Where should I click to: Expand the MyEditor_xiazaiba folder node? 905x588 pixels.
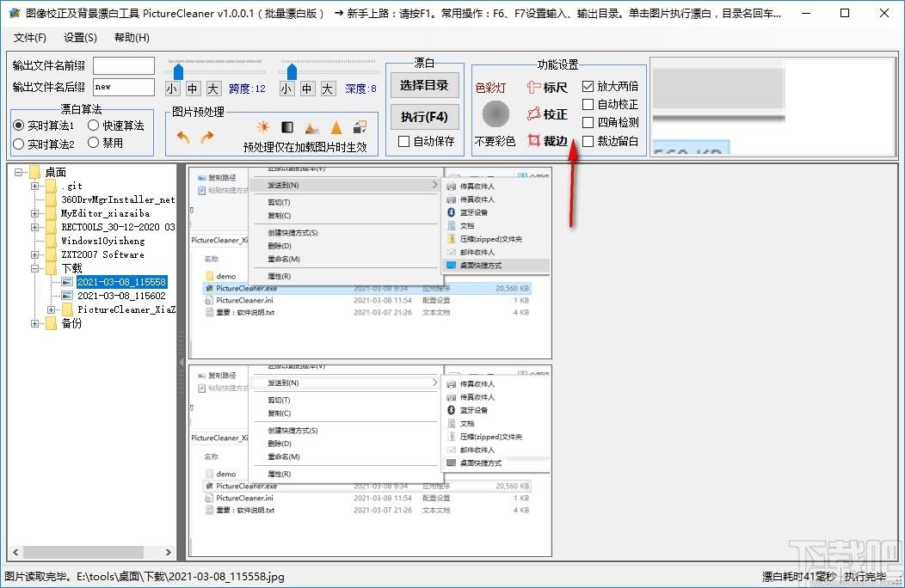34,213
